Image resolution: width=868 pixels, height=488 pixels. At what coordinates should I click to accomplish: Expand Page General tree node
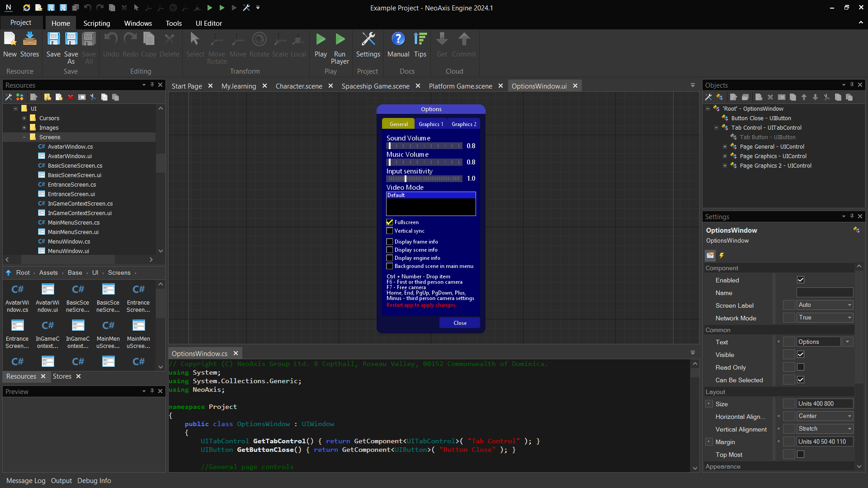(725, 147)
